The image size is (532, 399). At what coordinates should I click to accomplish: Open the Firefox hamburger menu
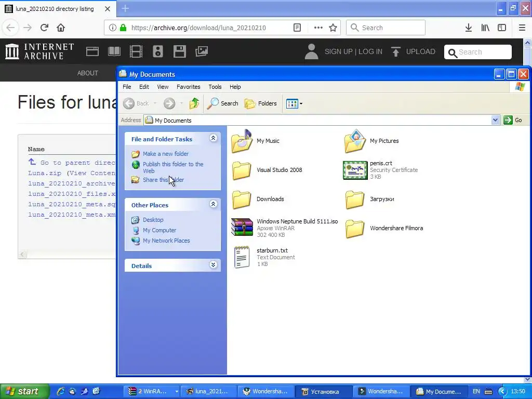[522, 28]
